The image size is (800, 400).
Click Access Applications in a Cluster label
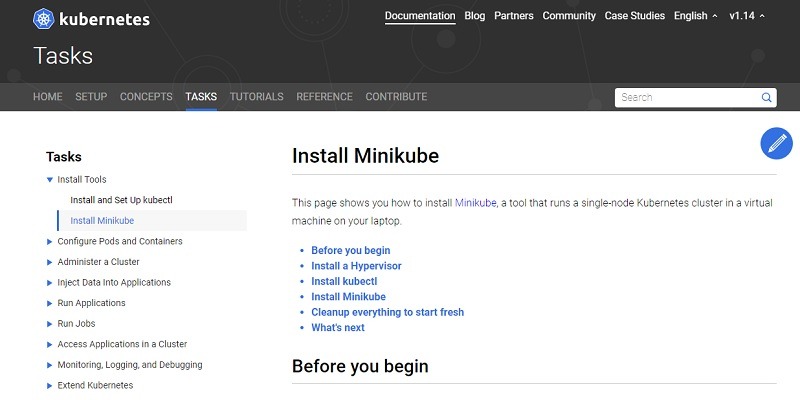(122, 344)
